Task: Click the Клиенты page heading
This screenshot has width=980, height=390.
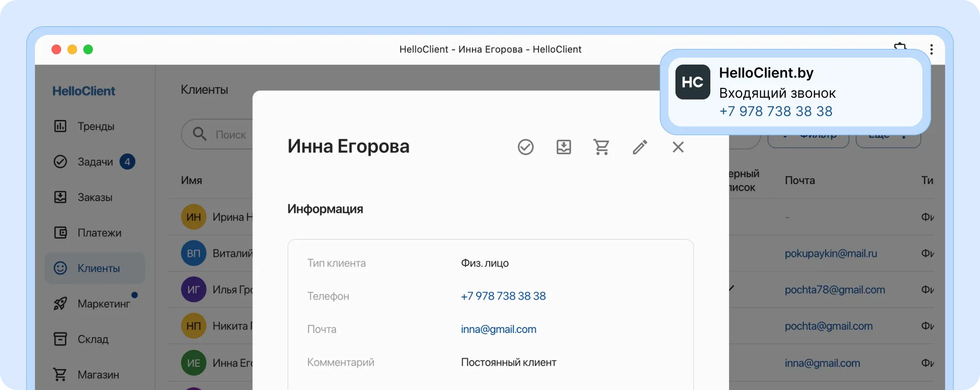Action: (x=205, y=89)
